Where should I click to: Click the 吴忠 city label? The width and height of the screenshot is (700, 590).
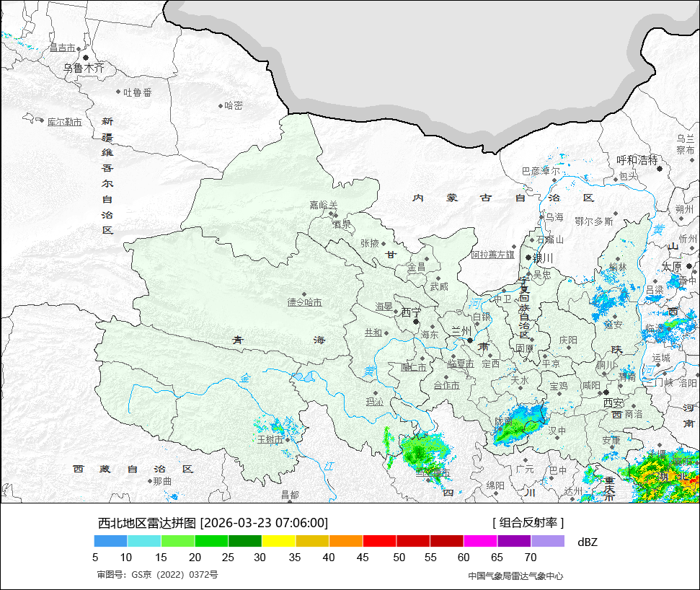tap(542, 275)
